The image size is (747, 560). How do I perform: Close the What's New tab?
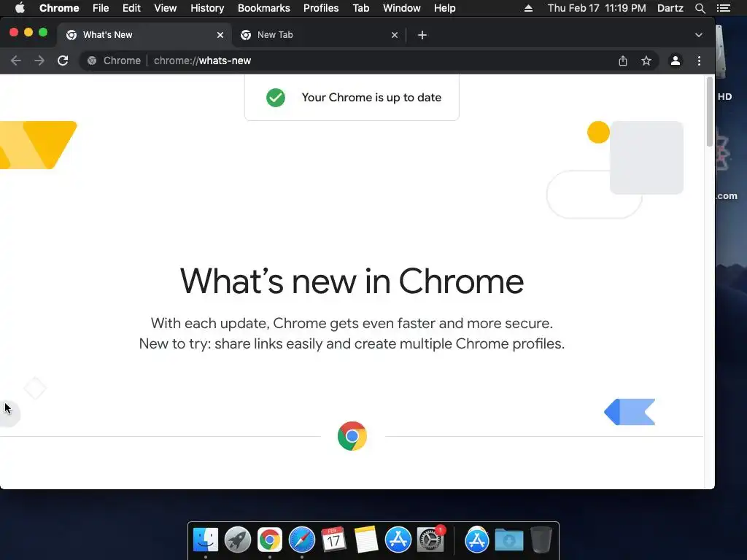(220, 35)
